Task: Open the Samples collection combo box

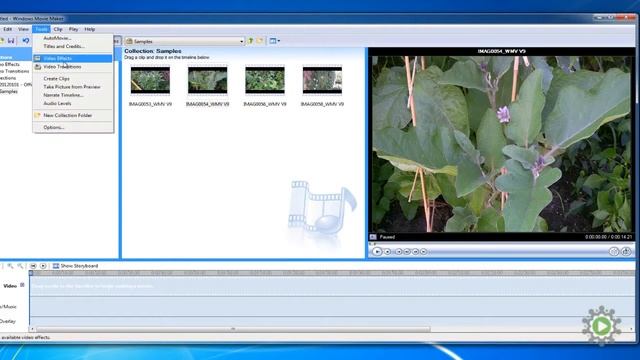Action: tap(184, 41)
